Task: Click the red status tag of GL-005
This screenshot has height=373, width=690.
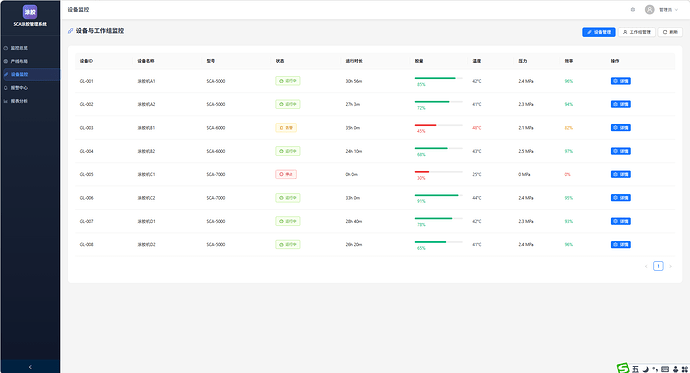Action: pyautogui.click(x=286, y=175)
